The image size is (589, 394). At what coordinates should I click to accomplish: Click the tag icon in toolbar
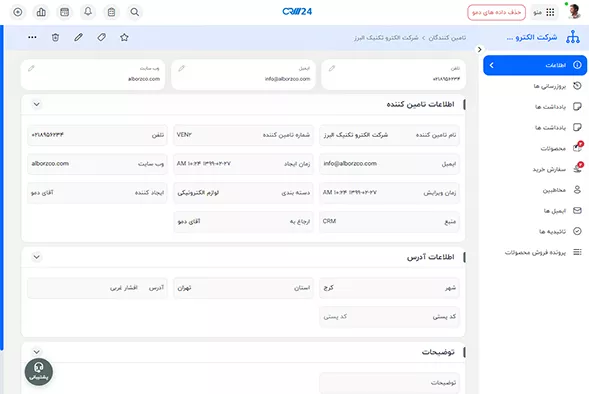coord(101,37)
